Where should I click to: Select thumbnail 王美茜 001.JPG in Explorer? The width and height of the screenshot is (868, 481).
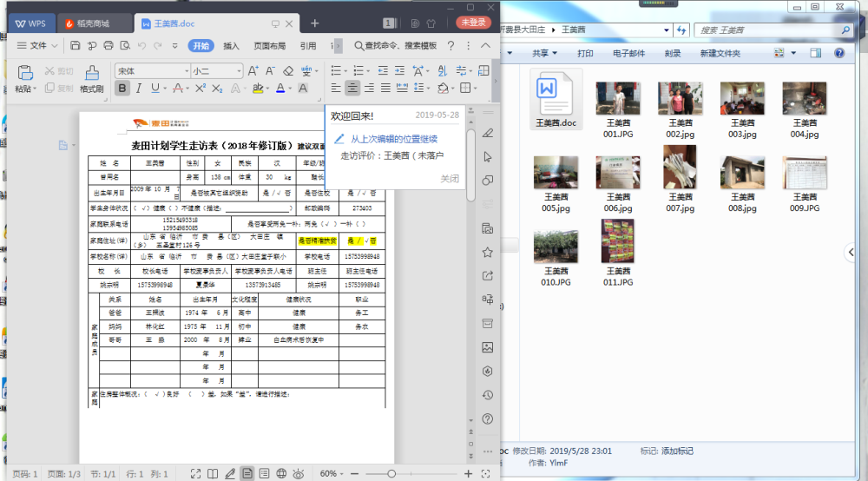click(618, 109)
